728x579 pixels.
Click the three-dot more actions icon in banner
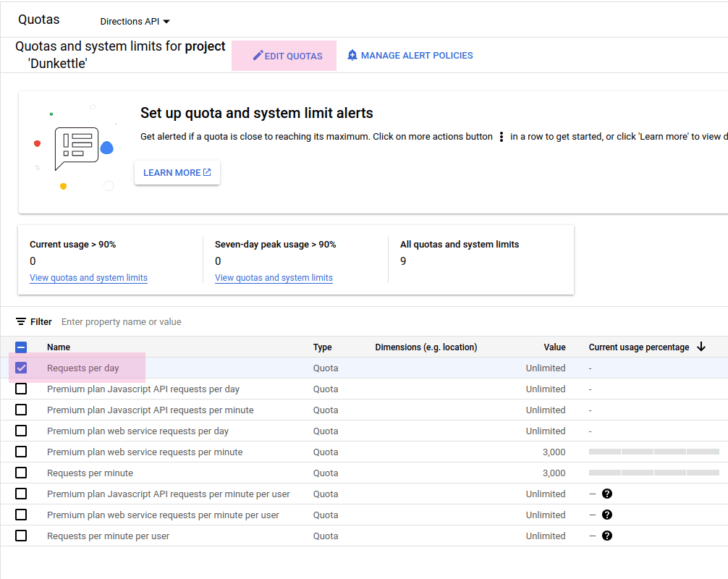click(x=501, y=137)
